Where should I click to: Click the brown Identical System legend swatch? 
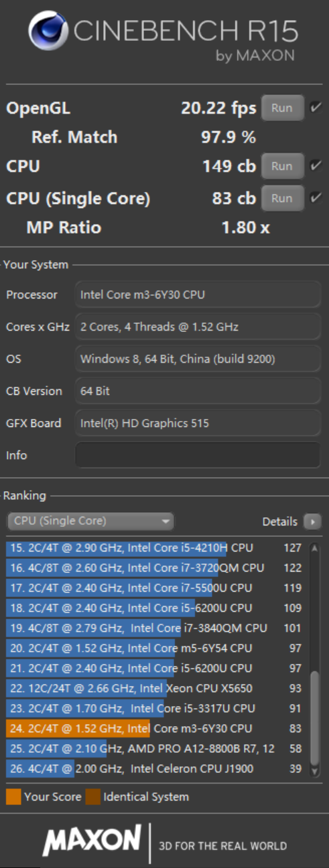point(92,797)
